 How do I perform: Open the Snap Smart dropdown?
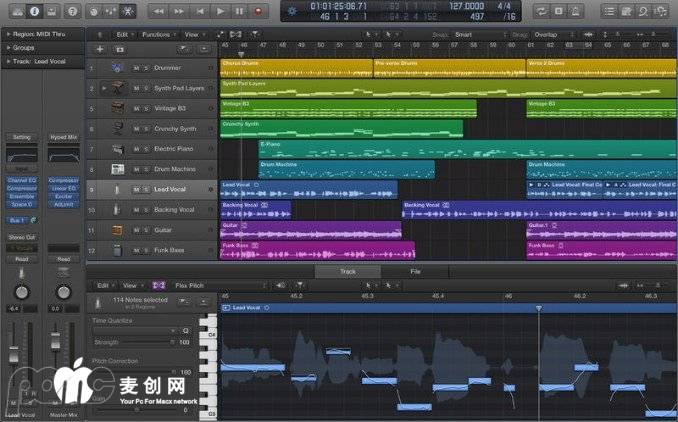click(x=465, y=33)
